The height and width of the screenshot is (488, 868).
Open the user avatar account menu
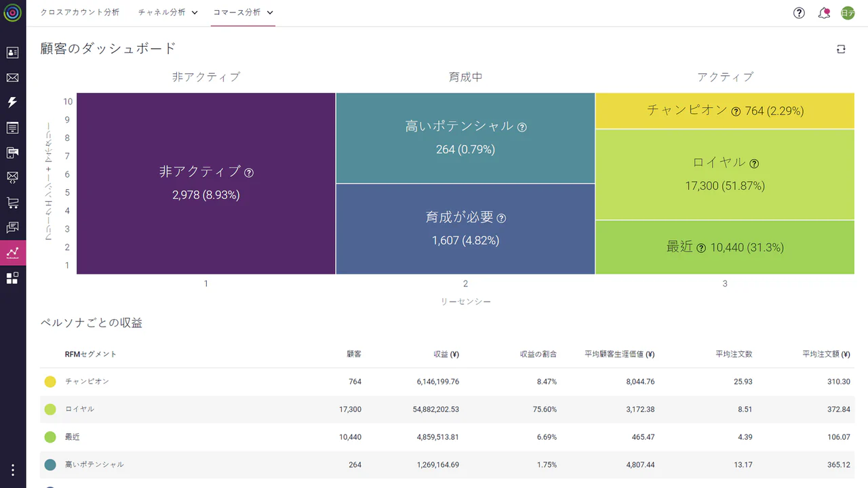click(x=848, y=13)
